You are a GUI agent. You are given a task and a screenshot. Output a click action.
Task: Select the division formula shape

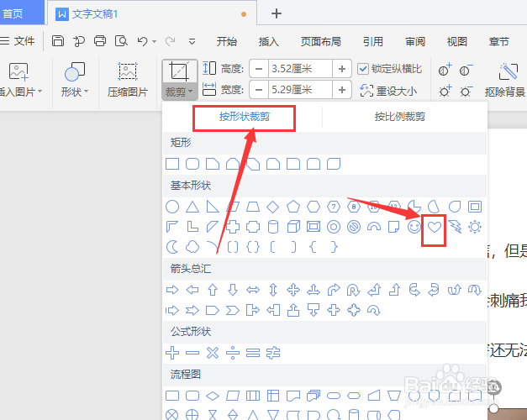point(233,353)
